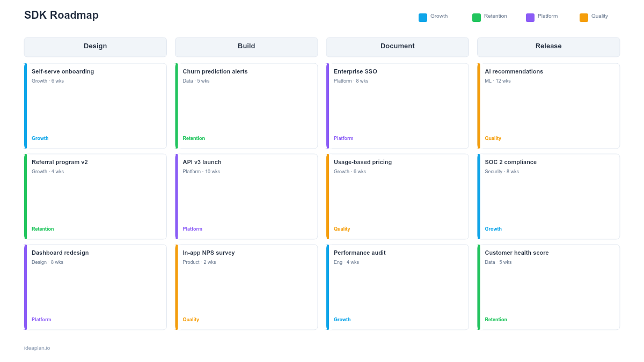
Task: Open the AI recommendations card
Action: [548, 105]
